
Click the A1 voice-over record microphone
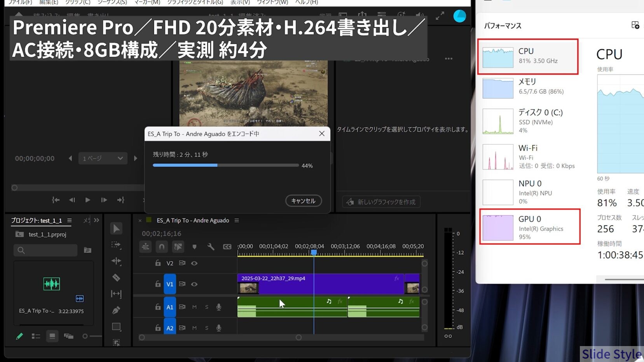(x=219, y=307)
